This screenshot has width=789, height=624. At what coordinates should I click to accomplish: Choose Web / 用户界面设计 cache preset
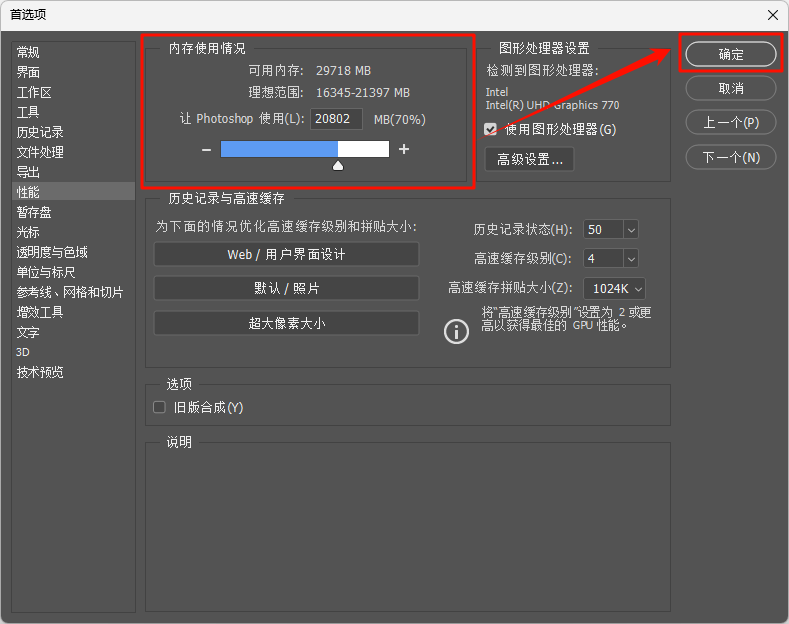point(286,255)
